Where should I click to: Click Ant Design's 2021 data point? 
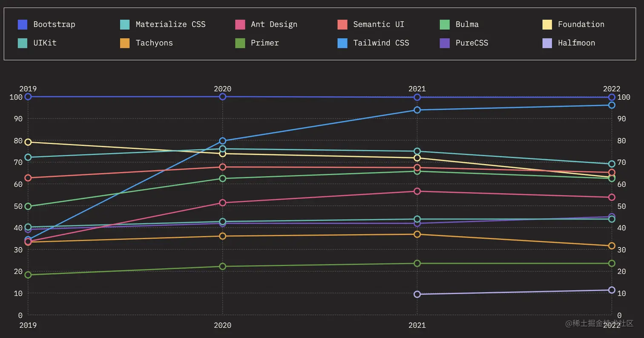point(417,191)
